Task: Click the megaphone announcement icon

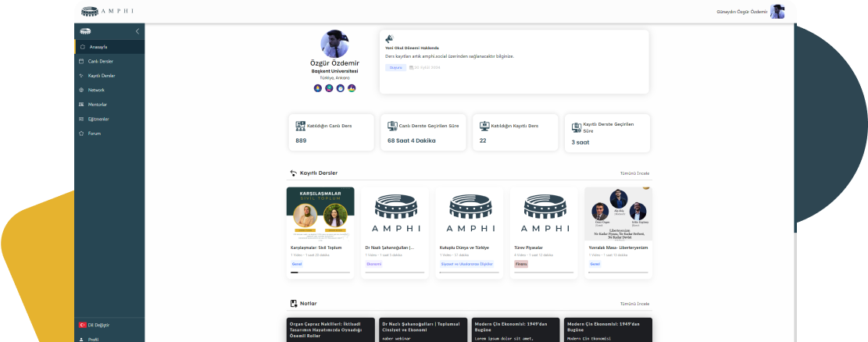Action: tap(389, 39)
